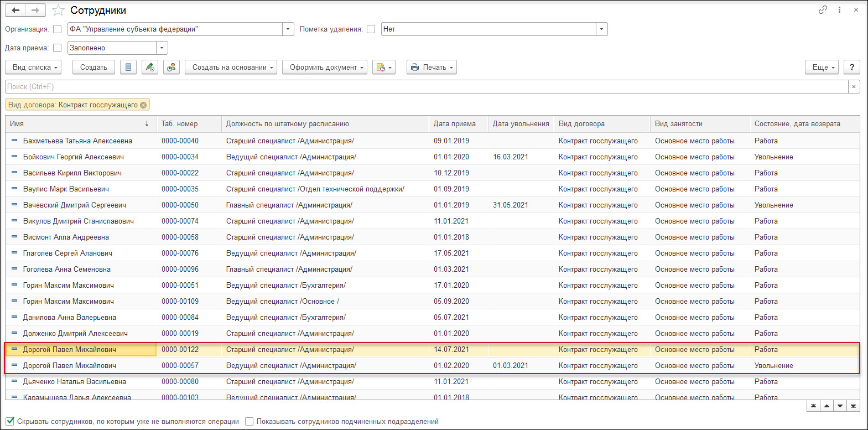Image resolution: width=868 pixels, height=430 pixels.
Task: Select tab number cell 0000-00122
Action: tap(189, 350)
